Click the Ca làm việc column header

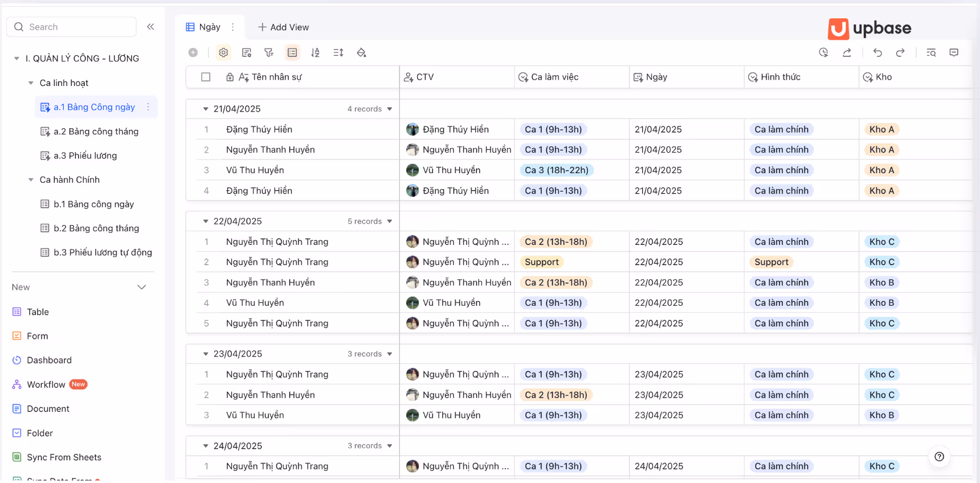(x=572, y=77)
